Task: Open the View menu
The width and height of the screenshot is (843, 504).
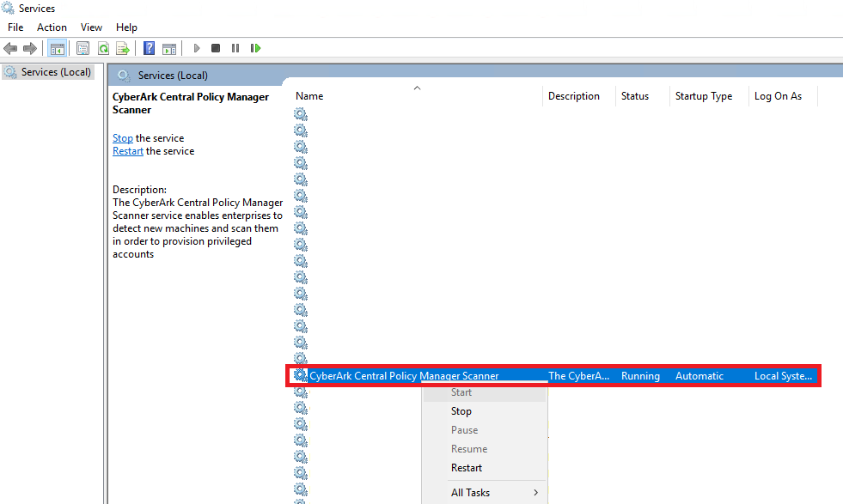Action: pos(90,27)
